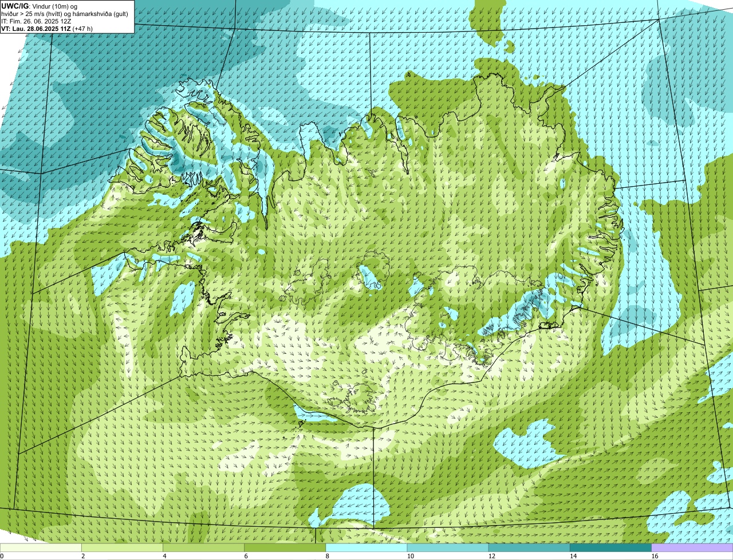Click the dark teal 14–16 legend swatch
The image size is (733, 560).
611,547
